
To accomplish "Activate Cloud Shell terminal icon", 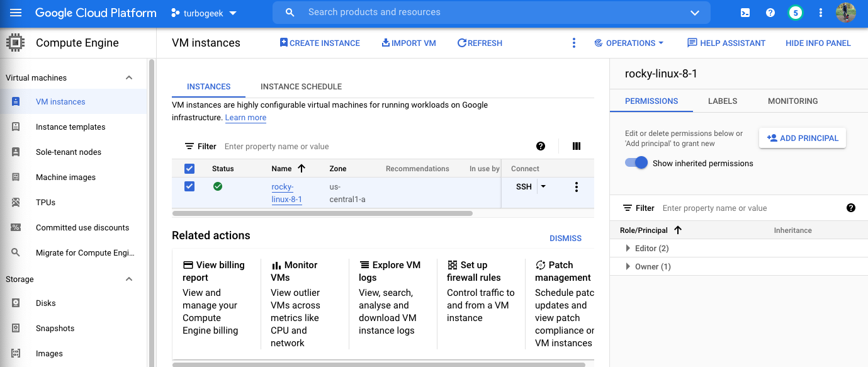I will [745, 13].
